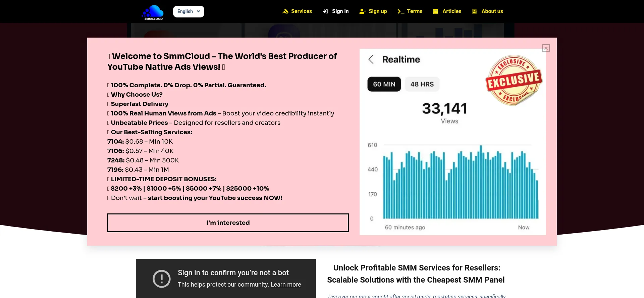Click the I'm interested button
Image resolution: width=644 pixels, height=298 pixels.
pos(228,223)
